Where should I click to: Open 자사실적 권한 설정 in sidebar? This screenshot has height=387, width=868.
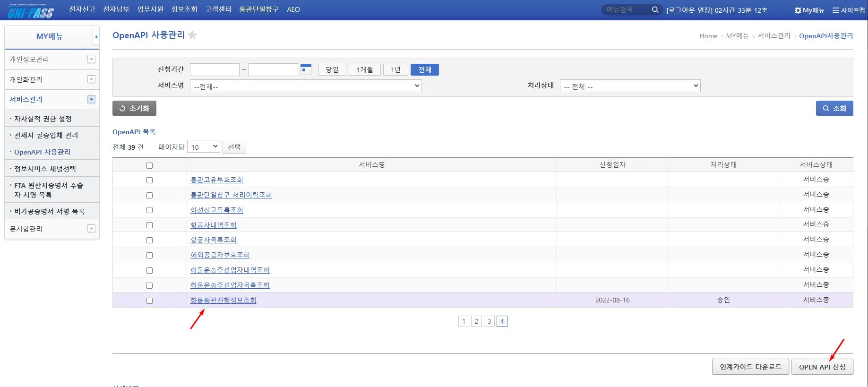pyautogui.click(x=43, y=119)
